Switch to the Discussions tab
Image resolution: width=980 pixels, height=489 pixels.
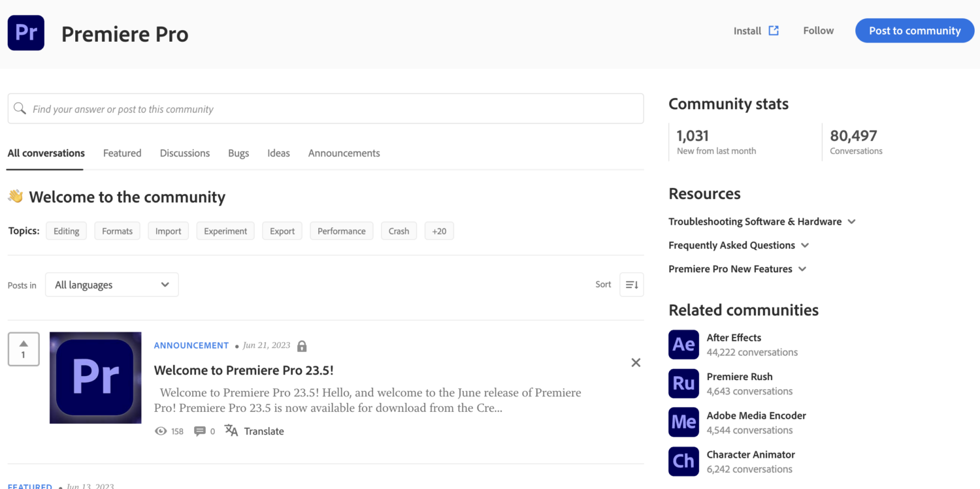point(185,153)
